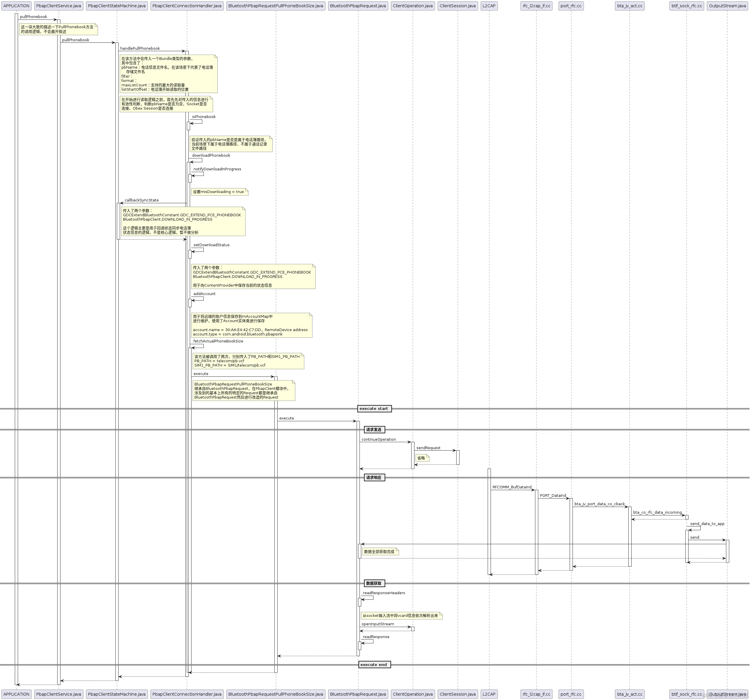Select the PbapClientService.java participant in the top header
The width and height of the screenshot is (751, 700).
point(58,6)
